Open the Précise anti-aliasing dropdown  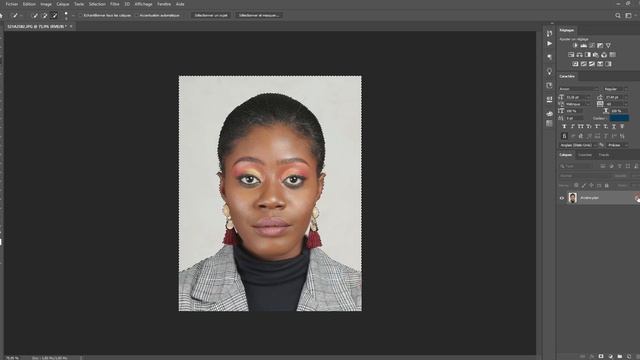(x=617, y=145)
